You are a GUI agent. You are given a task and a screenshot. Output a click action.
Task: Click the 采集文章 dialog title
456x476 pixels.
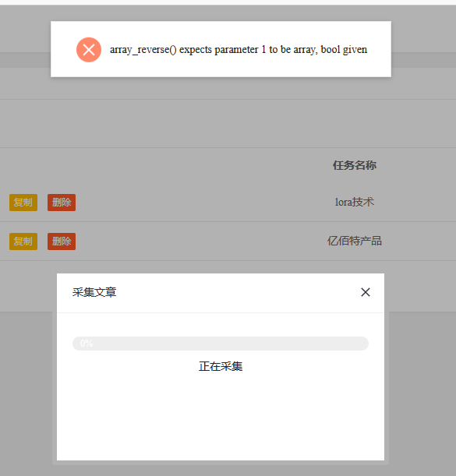[x=94, y=292]
